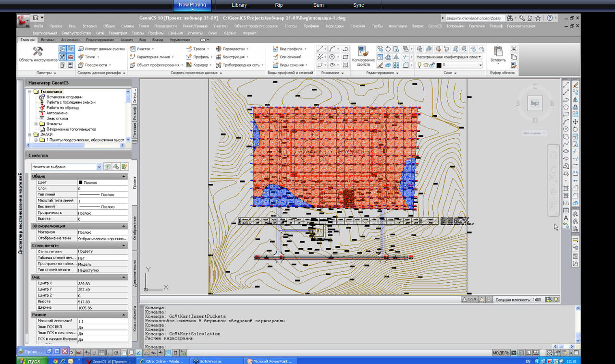Expand the Утилиты folder node
615x364 pixels.
point(36,123)
